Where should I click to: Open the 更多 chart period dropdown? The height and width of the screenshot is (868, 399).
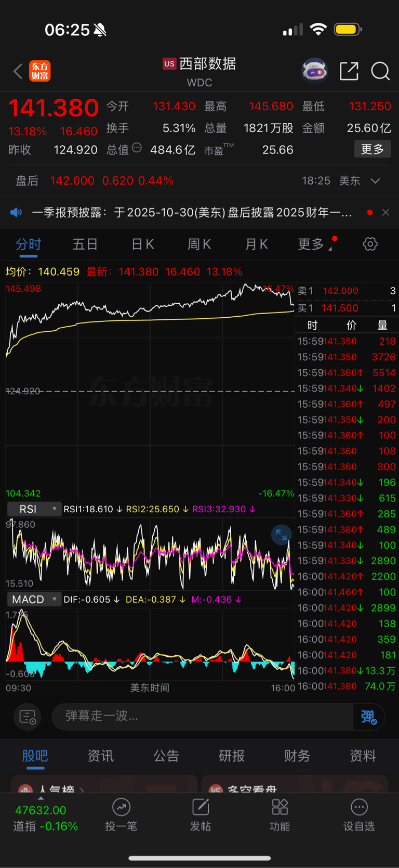[316, 244]
